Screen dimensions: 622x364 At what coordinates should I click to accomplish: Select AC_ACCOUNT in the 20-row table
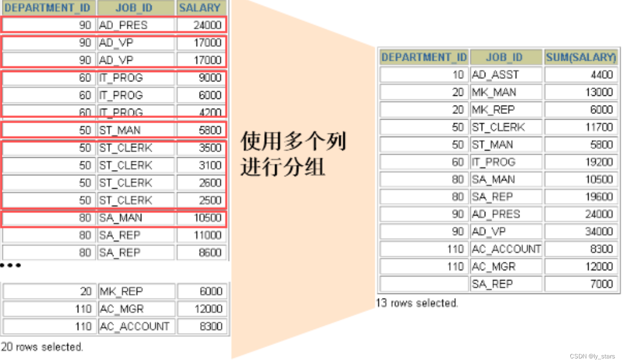(x=136, y=326)
